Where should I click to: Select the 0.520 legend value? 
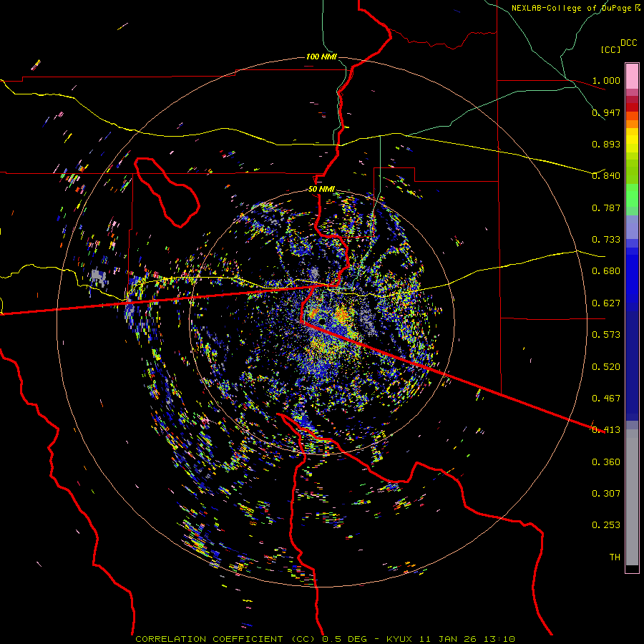click(606, 367)
